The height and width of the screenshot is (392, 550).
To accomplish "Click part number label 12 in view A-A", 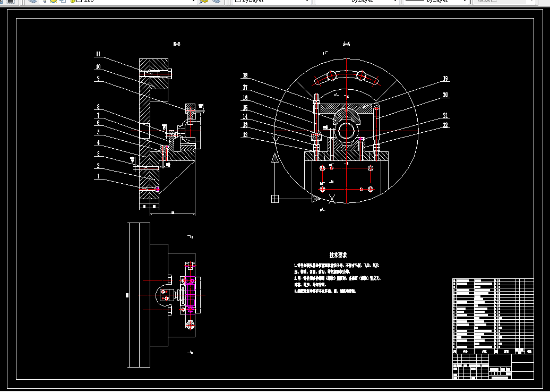I will pos(245,134).
